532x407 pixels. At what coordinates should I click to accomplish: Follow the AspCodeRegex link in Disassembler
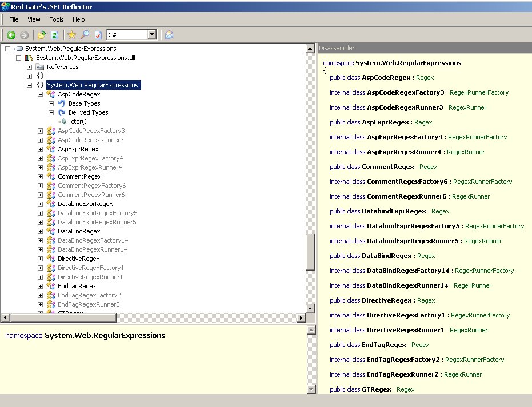(x=386, y=78)
